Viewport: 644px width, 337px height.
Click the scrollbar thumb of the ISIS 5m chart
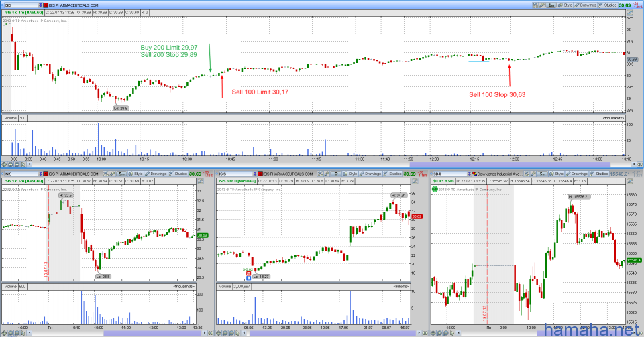point(153,333)
